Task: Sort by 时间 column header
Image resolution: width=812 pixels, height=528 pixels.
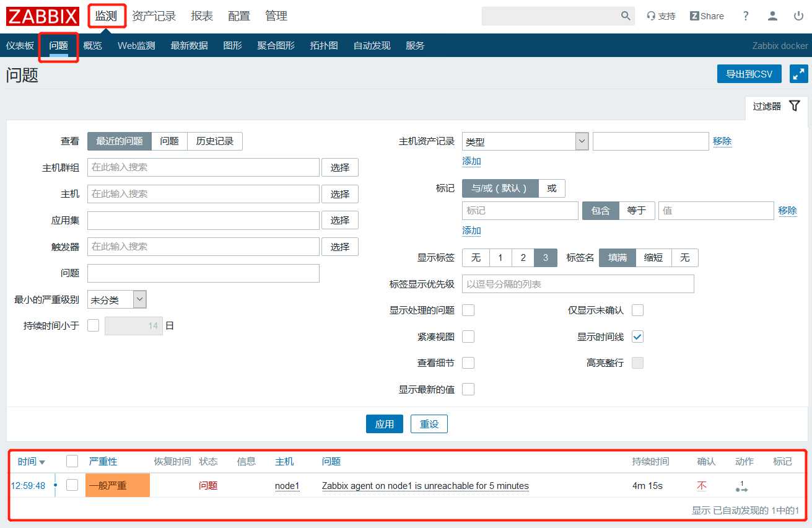Action: coord(31,462)
